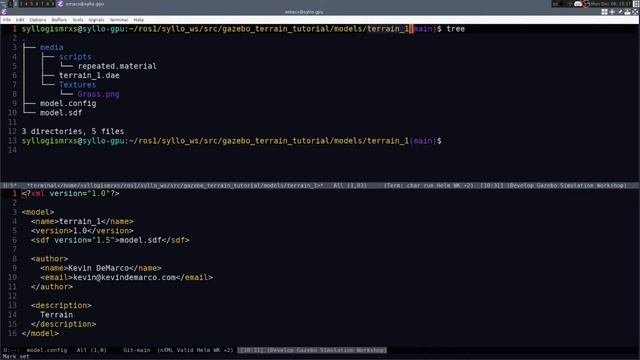The image size is (640, 360).
Task: Click the Terrain description text
Action: coord(56,315)
